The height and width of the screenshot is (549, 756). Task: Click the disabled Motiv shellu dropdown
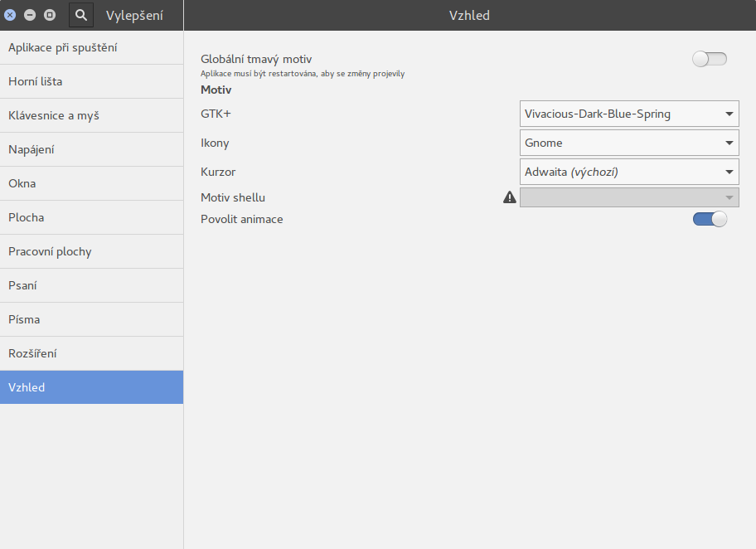click(629, 197)
